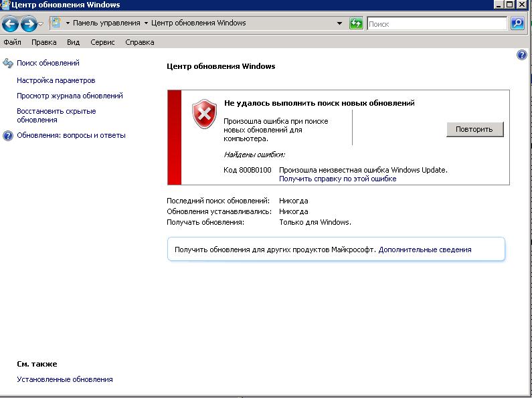The image size is (532, 398).
Task: Minimize the Центр обновления Windows window
Action: click(x=499, y=5)
